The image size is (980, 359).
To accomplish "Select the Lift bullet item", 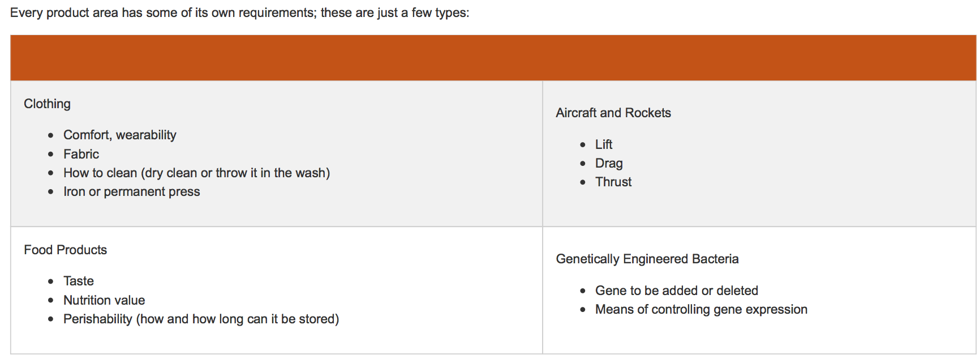I will [603, 144].
